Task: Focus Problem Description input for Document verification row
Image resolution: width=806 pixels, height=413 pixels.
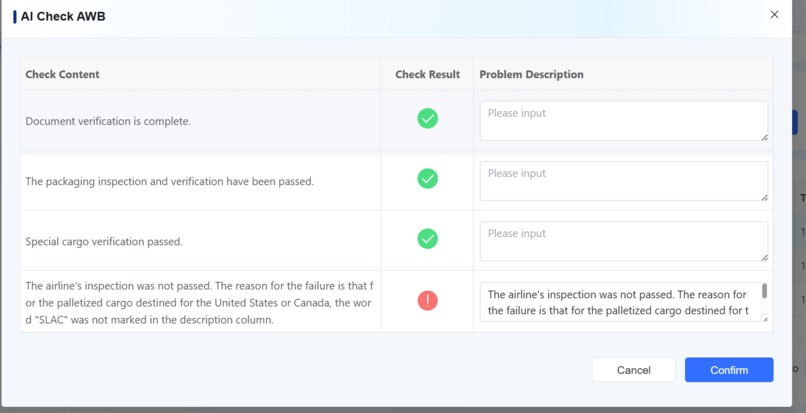Action: tap(624, 121)
